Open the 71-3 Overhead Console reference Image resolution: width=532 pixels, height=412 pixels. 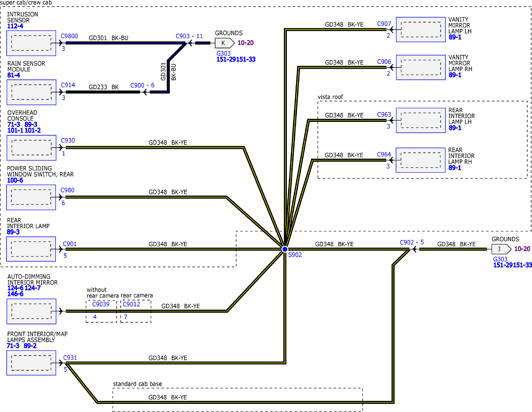coord(13,124)
